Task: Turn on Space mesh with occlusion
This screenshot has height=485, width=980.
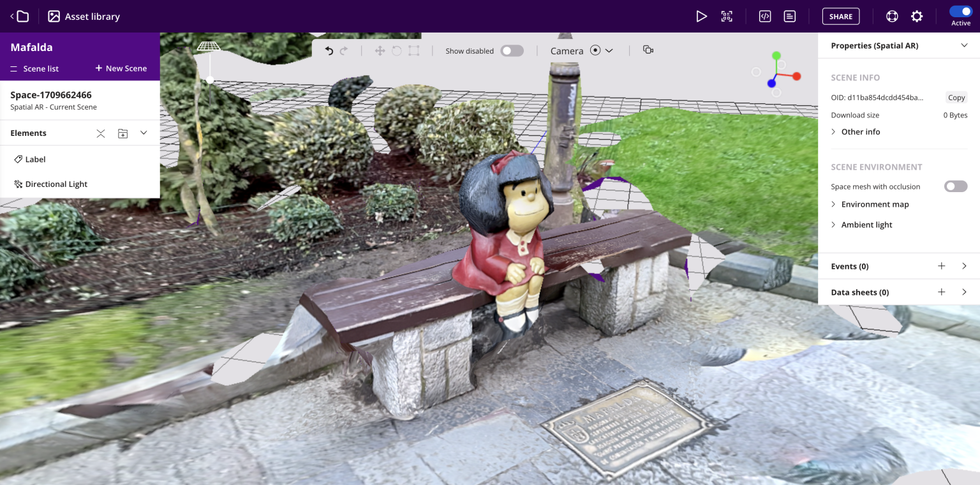Action: [955, 186]
